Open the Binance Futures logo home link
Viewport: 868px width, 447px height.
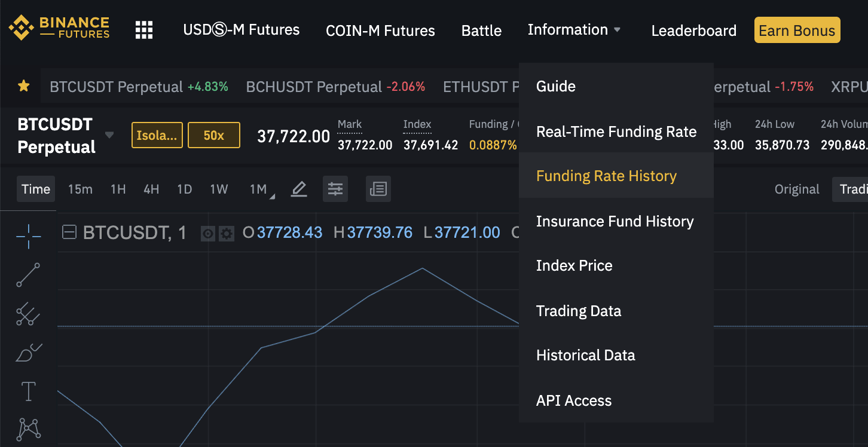pos(59,29)
